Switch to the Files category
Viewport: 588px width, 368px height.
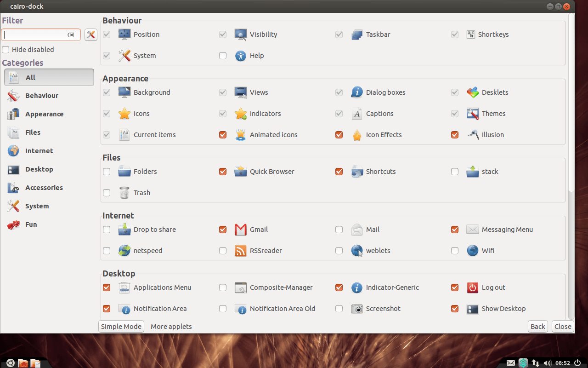coord(49,132)
